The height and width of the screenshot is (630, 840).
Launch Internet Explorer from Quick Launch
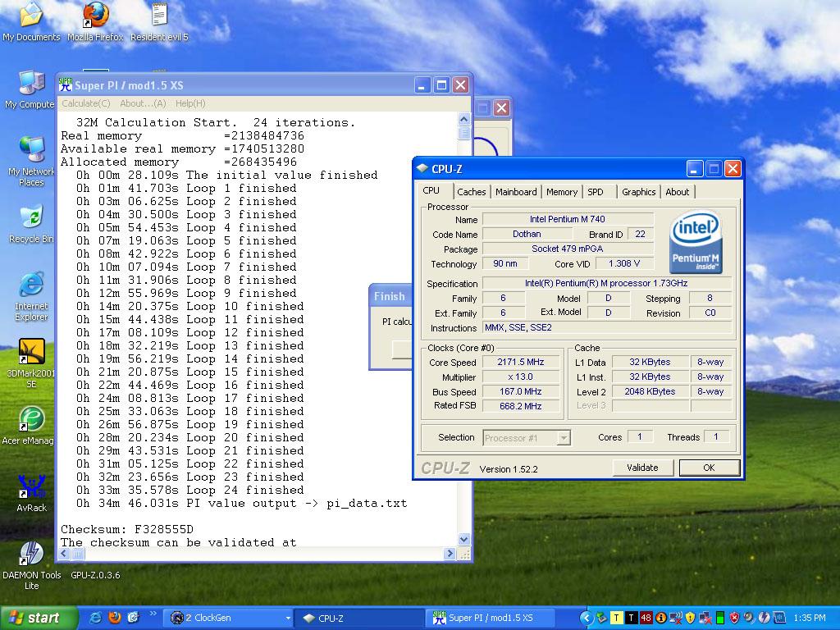coord(96,618)
